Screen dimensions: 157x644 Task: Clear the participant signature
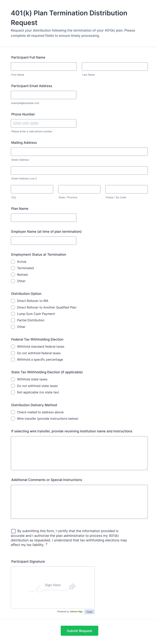pos(89,612)
